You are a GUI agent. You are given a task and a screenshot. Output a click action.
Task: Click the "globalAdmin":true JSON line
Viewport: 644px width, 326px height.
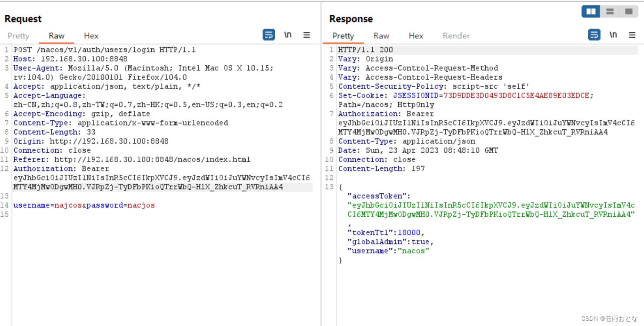click(x=390, y=242)
